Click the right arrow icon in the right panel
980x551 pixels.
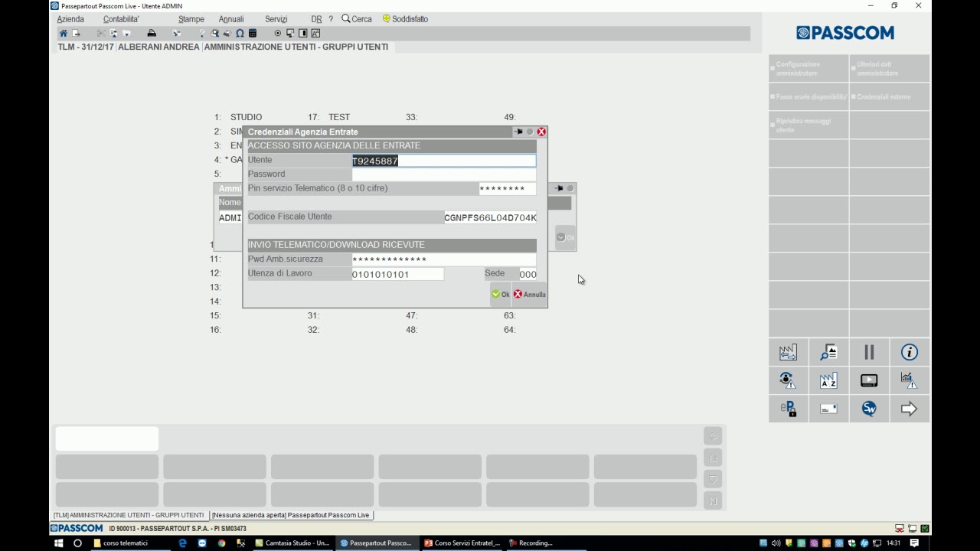point(910,409)
